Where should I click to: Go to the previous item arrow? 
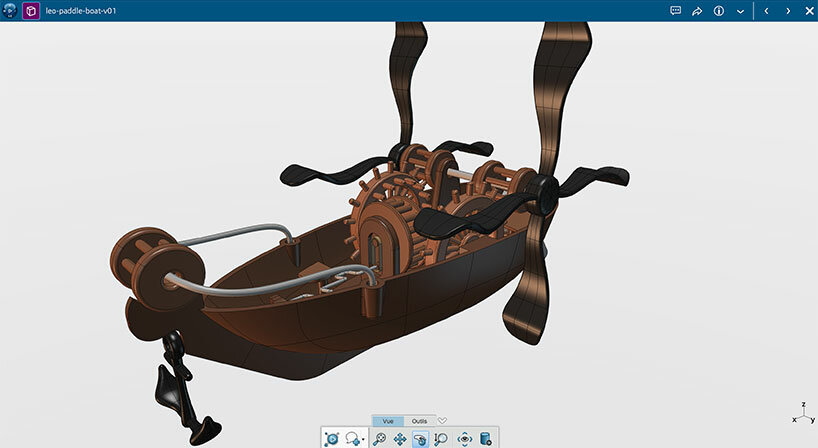click(x=766, y=10)
